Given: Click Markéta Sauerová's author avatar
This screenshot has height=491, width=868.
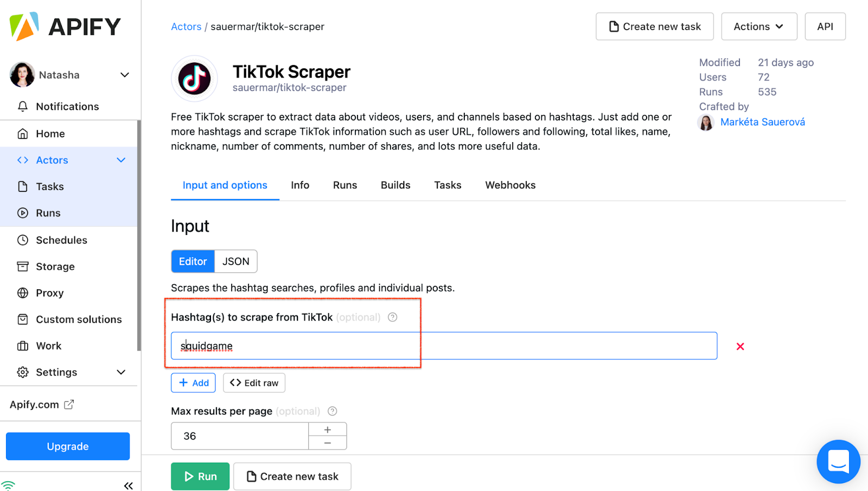Looking at the screenshot, I should point(706,123).
